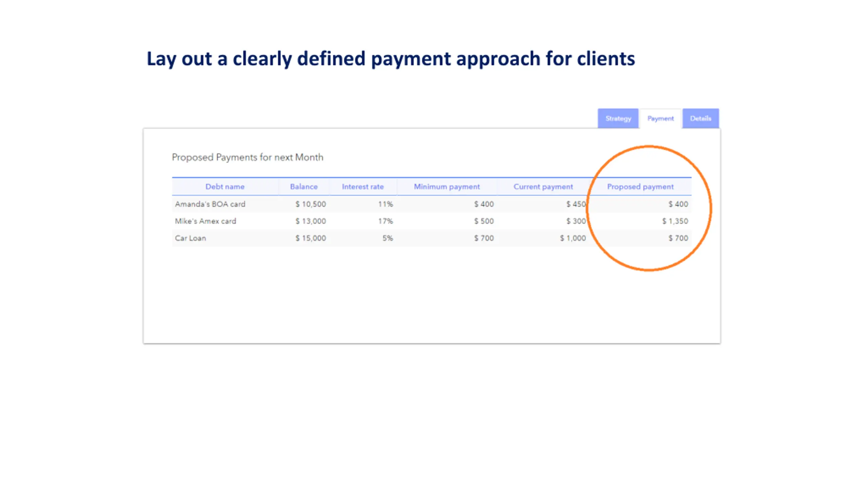
Task: Click the Debt name column header
Action: click(225, 186)
